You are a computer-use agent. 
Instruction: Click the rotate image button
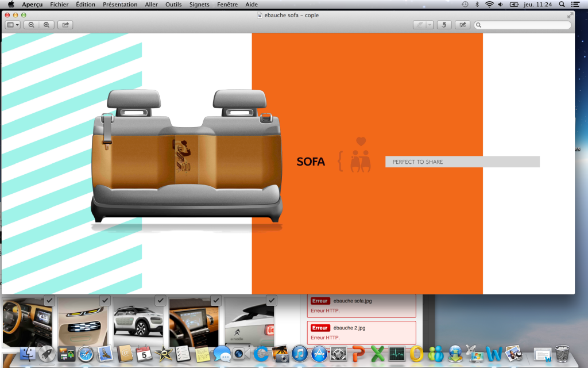[x=444, y=25]
